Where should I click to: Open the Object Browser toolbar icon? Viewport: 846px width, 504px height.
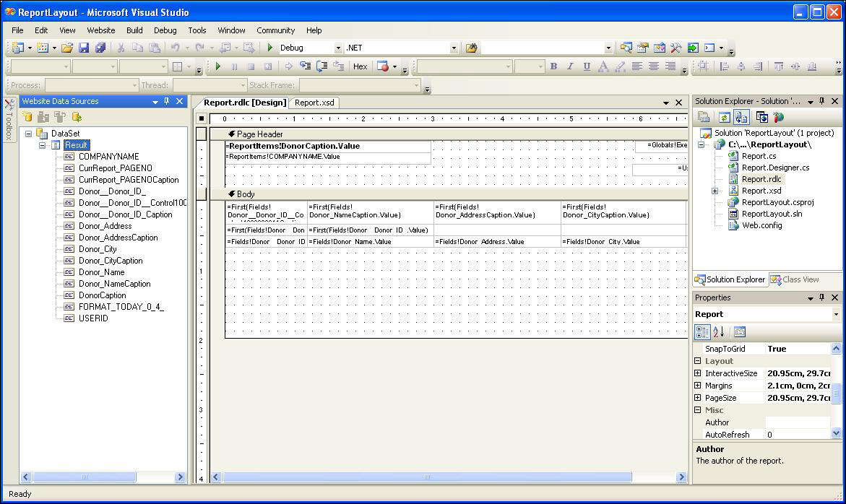pos(660,48)
